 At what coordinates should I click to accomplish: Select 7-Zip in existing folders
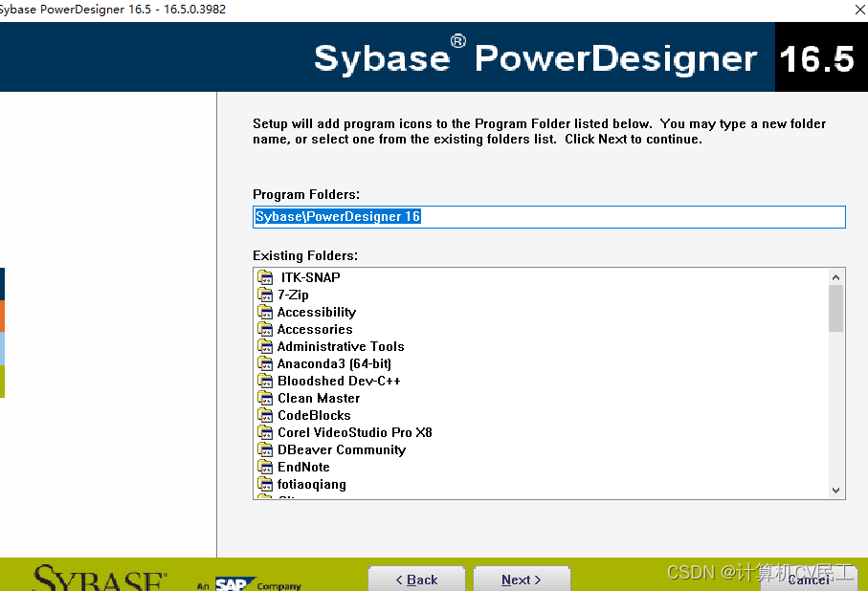point(293,295)
